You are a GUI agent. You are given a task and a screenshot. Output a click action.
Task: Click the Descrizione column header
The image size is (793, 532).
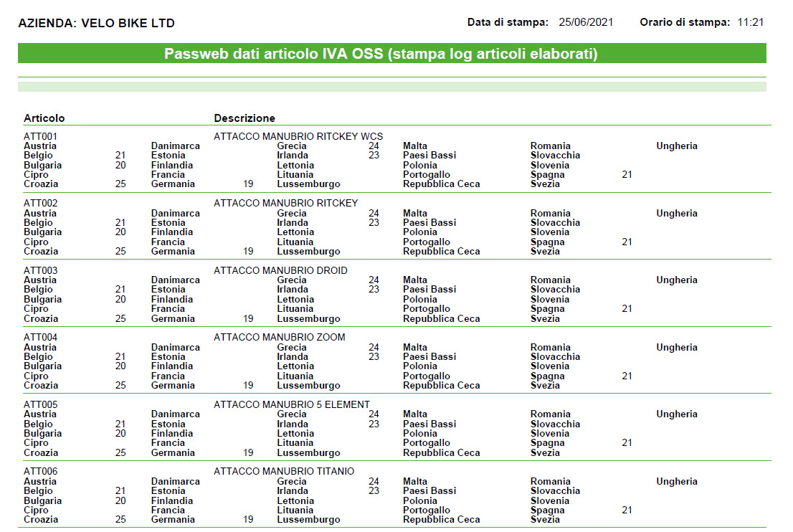[244, 118]
